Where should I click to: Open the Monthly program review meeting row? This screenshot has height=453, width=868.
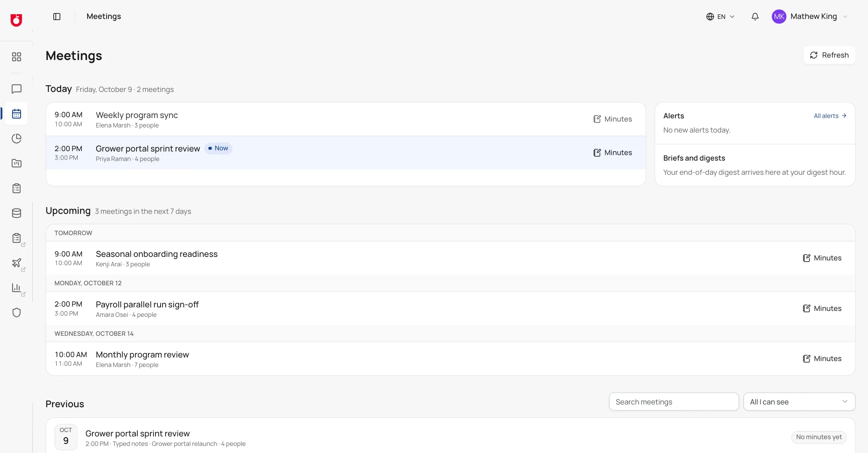[x=450, y=359]
